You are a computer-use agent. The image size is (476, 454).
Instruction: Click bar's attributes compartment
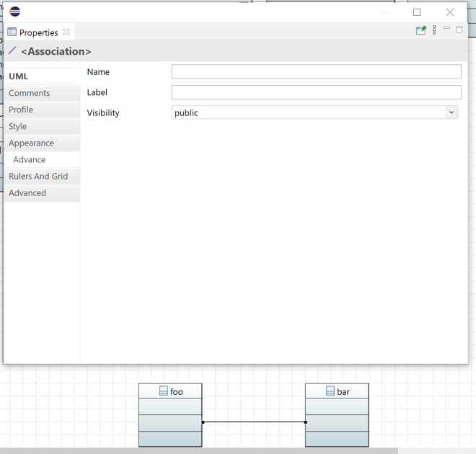[x=337, y=406]
